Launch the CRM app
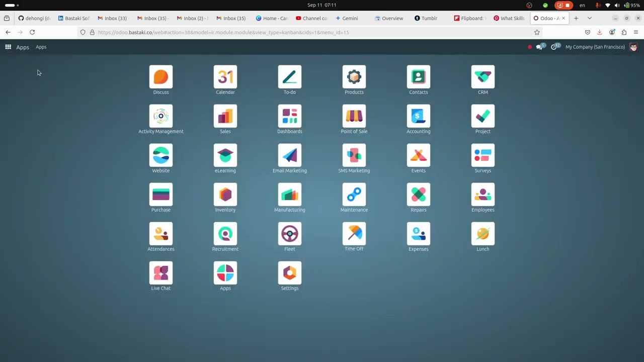Image resolution: width=644 pixels, height=362 pixels. coord(483,77)
